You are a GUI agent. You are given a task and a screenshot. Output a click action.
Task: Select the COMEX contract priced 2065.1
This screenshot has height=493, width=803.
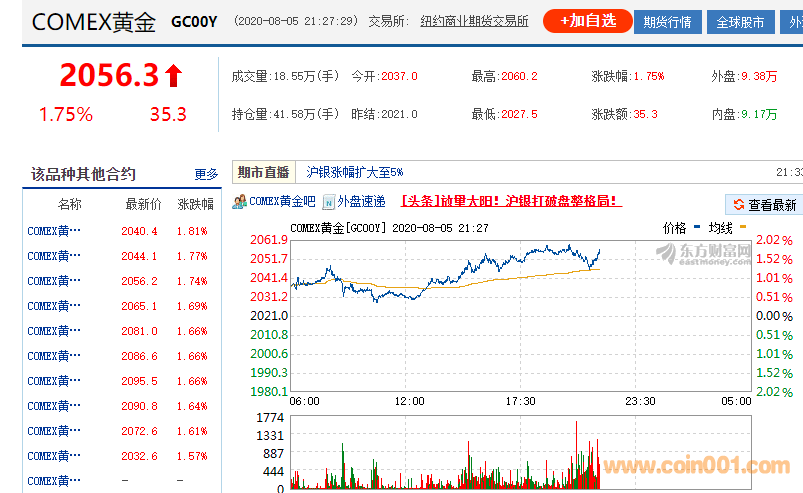54,306
